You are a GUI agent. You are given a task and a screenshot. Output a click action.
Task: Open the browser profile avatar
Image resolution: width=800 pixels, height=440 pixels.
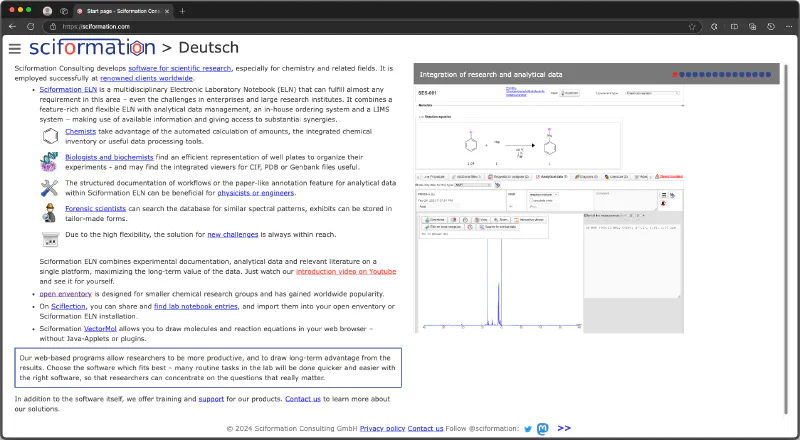coord(47,11)
